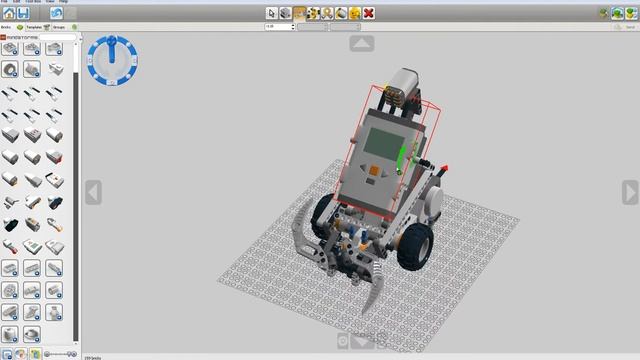
Task: Click the greyed-out Redo button
Action: (x=71, y=13)
